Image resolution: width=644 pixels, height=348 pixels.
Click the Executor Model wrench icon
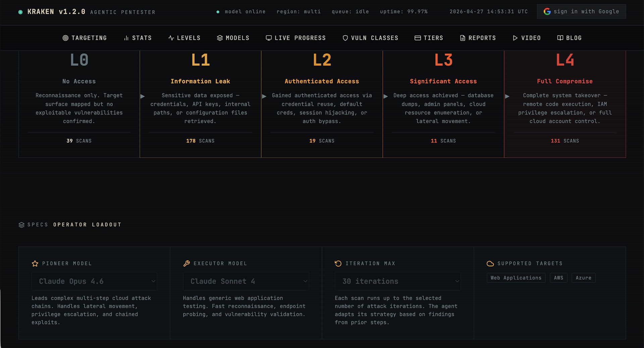click(x=186, y=263)
